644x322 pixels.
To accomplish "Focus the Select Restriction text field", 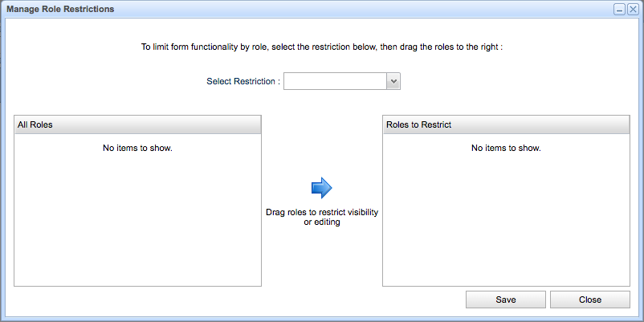I will coord(335,81).
